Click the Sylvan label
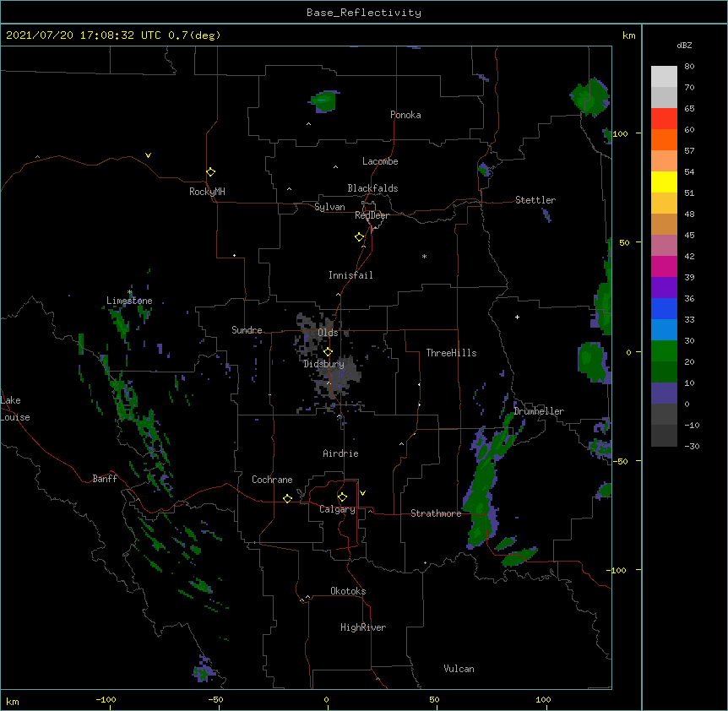This screenshot has height=711, width=728. click(x=329, y=207)
